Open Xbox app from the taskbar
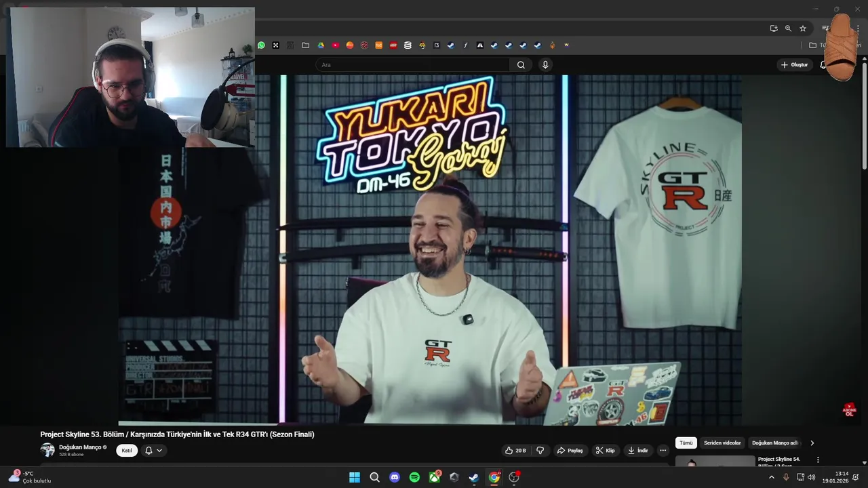Image resolution: width=868 pixels, height=488 pixels. tap(435, 477)
